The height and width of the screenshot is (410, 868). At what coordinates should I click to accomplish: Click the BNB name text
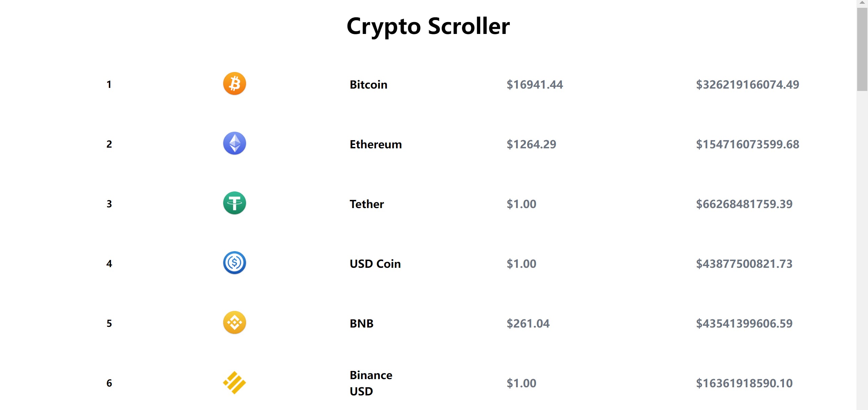point(361,323)
